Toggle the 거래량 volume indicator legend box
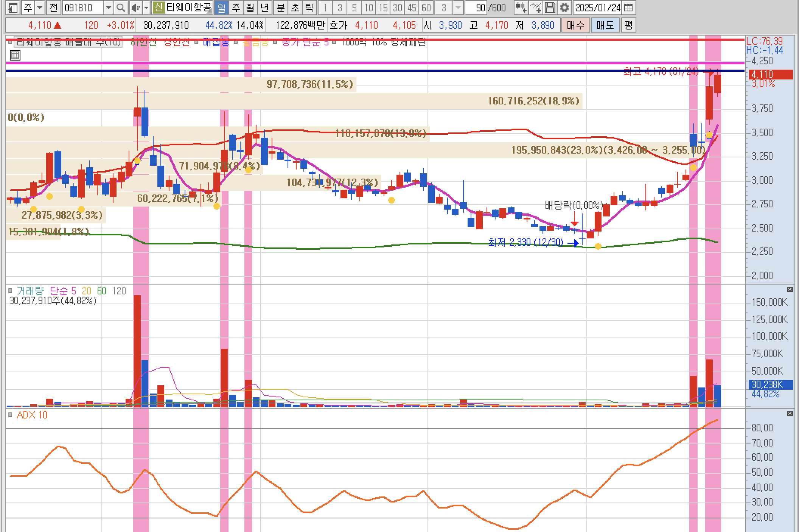The height and width of the screenshot is (532, 799). pyautogui.click(x=11, y=291)
